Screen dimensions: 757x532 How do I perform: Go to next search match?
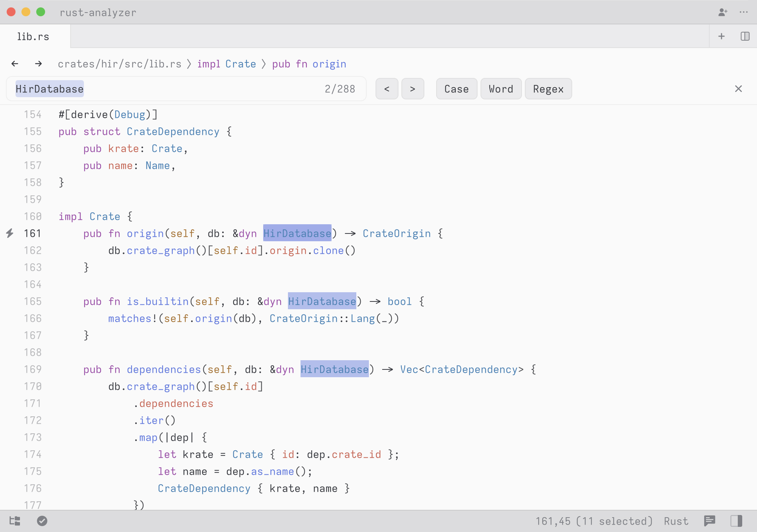pyautogui.click(x=413, y=89)
